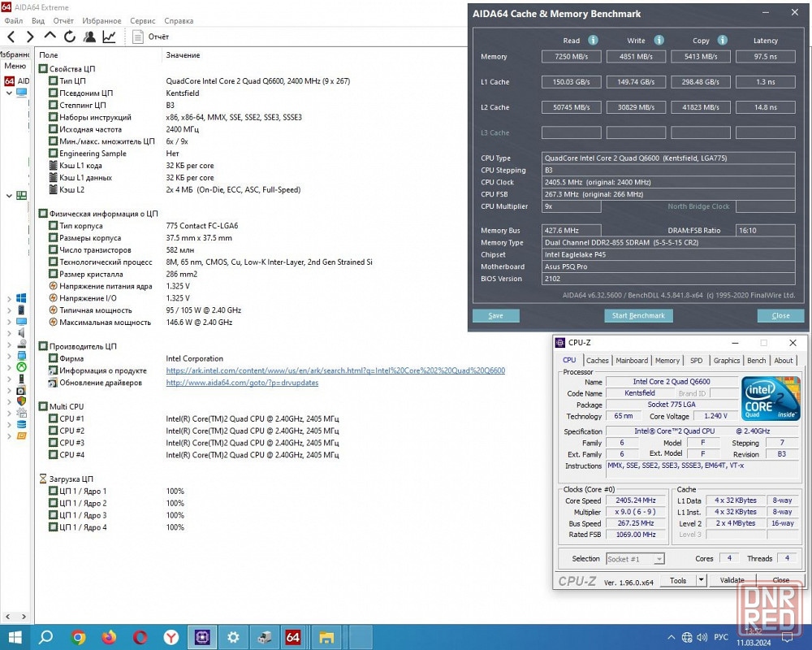Open Google Chrome from the taskbar
This screenshot has width=812, height=650.
(78, 637)
